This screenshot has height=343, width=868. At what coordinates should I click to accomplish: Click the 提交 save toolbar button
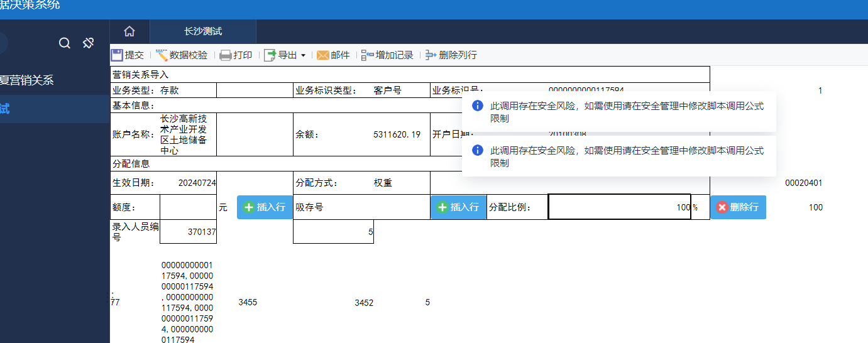point(128,55)
